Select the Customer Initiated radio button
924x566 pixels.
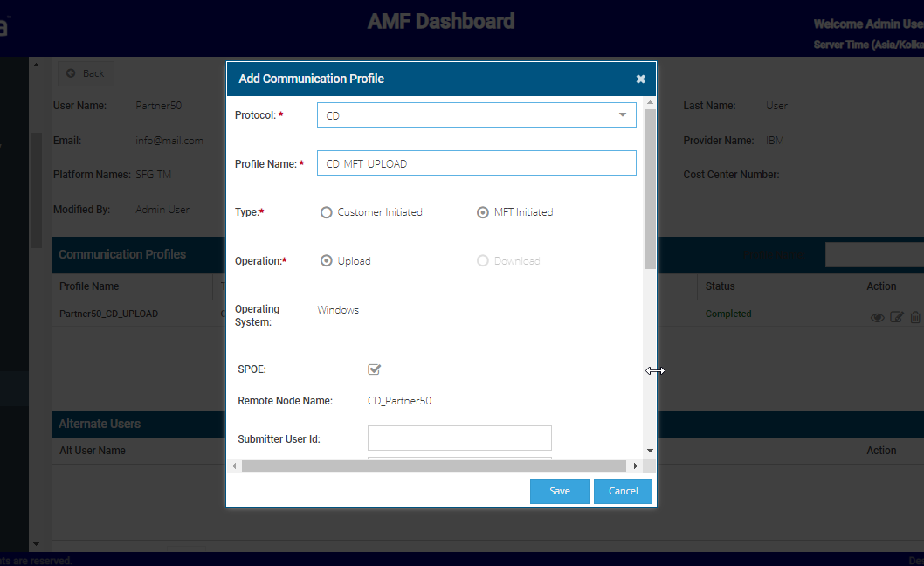(327, 212)
